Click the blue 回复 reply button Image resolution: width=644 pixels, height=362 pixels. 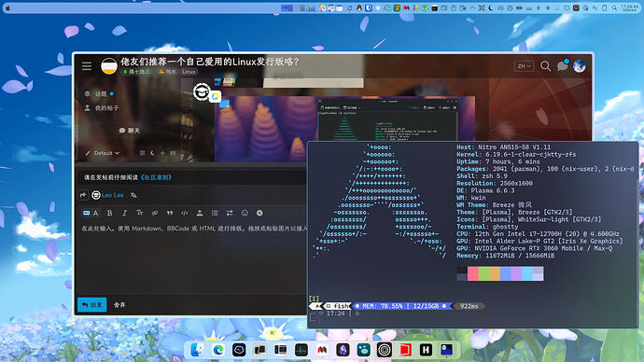[x=92, y=304]
